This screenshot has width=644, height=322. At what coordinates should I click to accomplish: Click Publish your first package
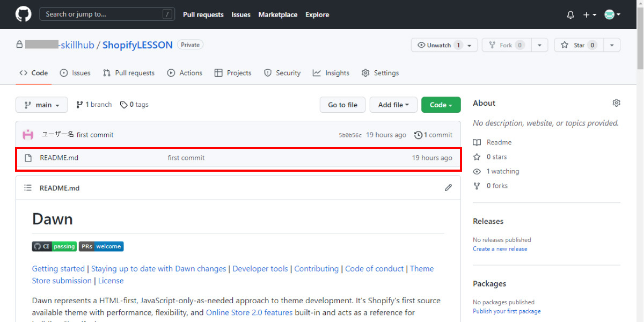pyautogui.click(x=507, y=311)
